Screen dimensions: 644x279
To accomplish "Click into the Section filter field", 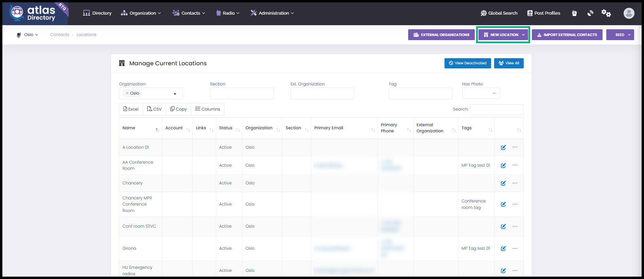I will click(242, 94).
